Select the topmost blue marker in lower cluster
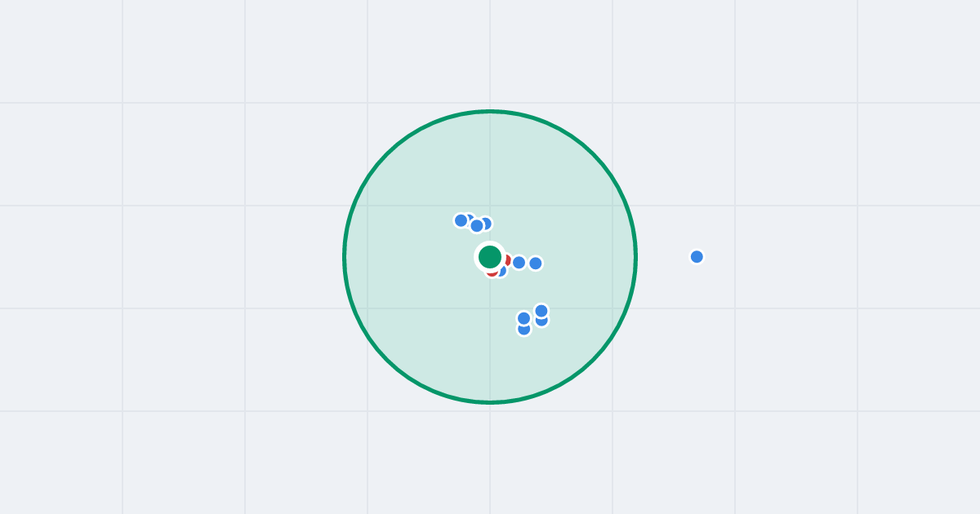Viewport: 980px width, 514px height. tap(541, 311)
